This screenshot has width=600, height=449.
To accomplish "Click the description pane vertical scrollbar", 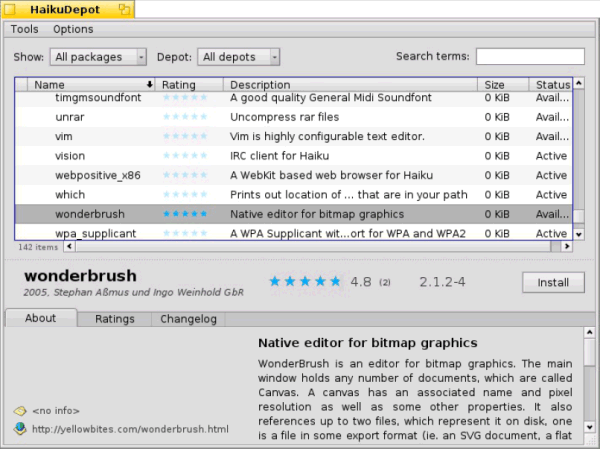I will click(x=589, y=390).
